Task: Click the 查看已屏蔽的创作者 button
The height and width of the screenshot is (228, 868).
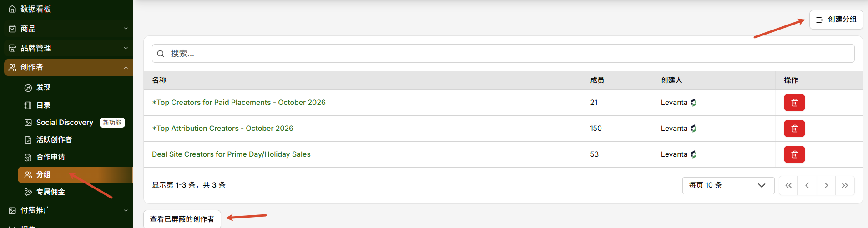Action: point(182,219)
